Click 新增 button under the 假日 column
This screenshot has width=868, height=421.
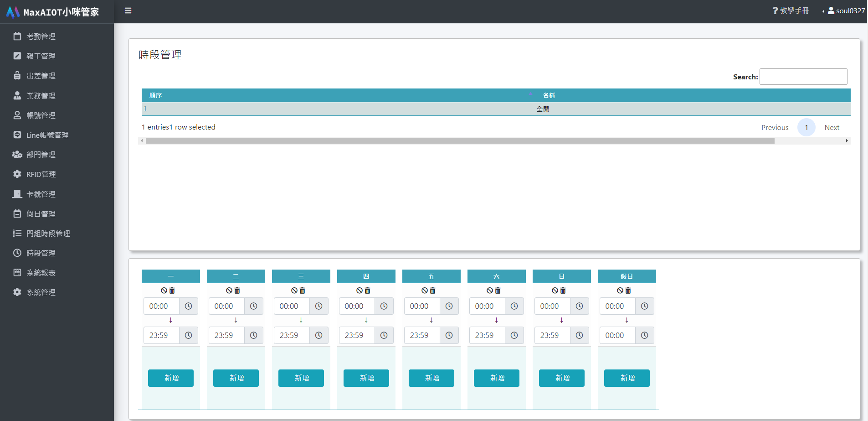(x=627, y=378)
